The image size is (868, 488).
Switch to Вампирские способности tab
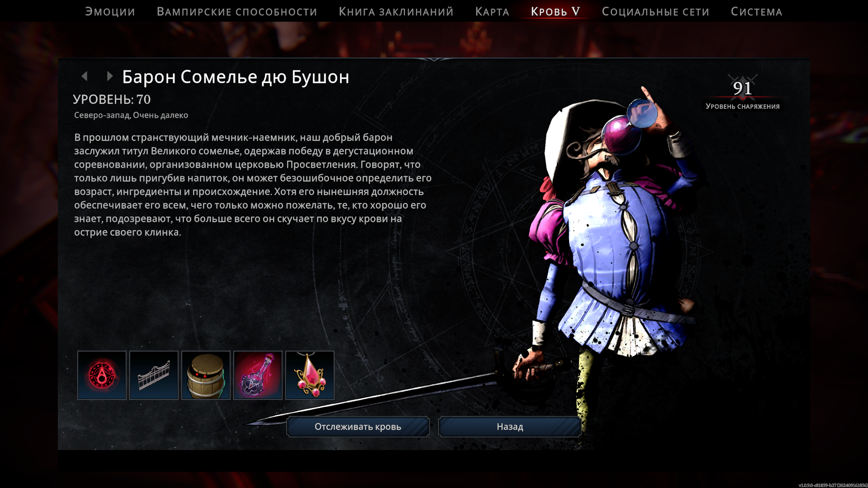pyautogui.click(x=237, y=12)
